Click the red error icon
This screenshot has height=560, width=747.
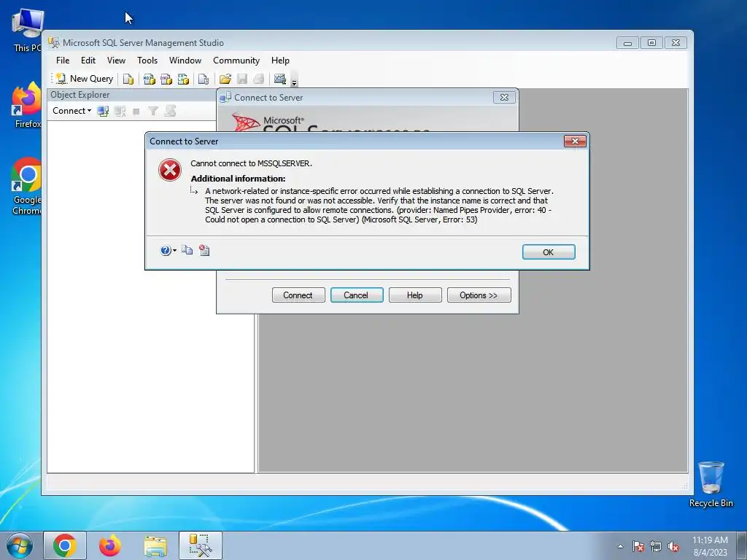tap(169, 170)
